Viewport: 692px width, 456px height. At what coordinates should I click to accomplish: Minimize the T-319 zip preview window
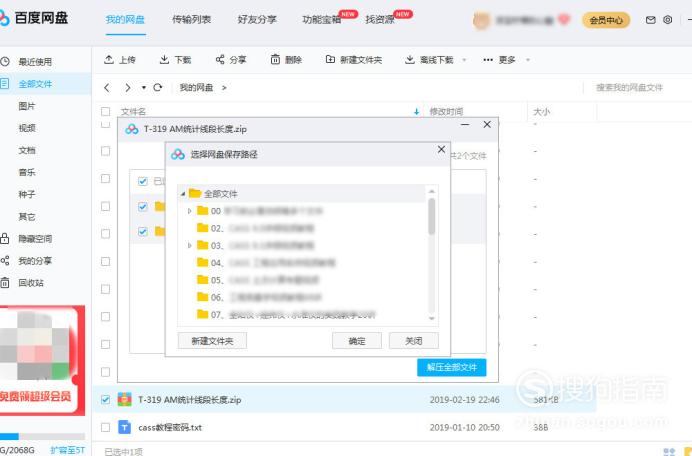click(x=465, y=125)
